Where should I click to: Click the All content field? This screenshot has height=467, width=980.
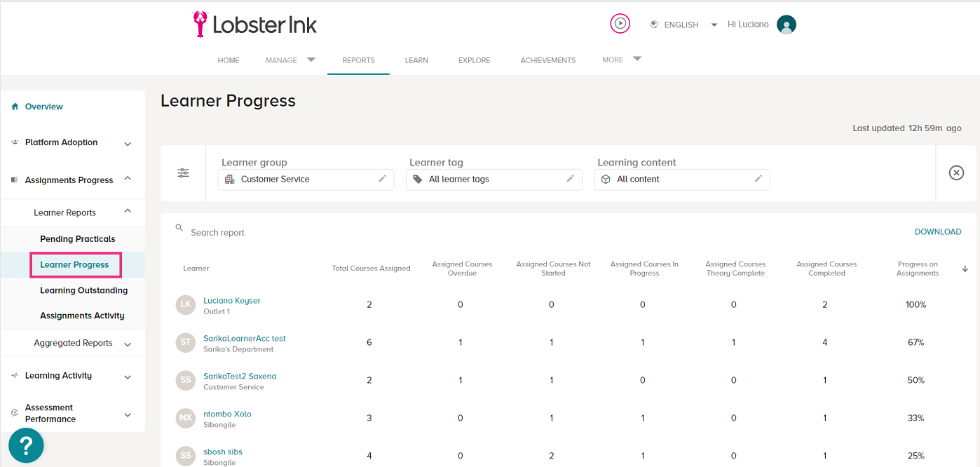point(681,180)
